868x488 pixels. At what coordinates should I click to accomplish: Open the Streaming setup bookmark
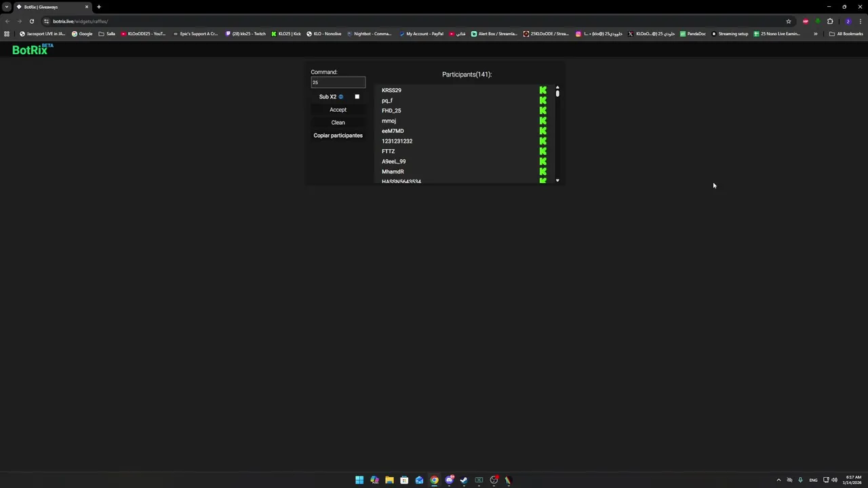tap(730, 34)
